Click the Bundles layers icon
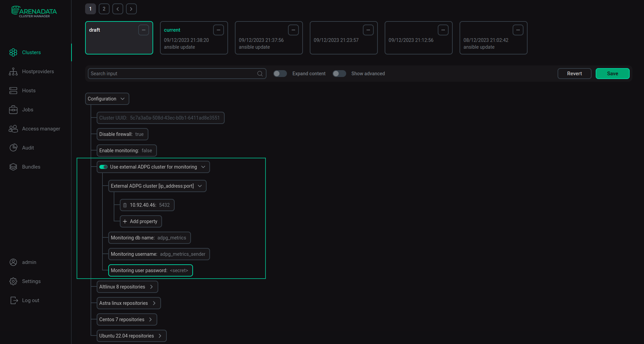This screenshot has width=644, height=344. tap(13, 167)
